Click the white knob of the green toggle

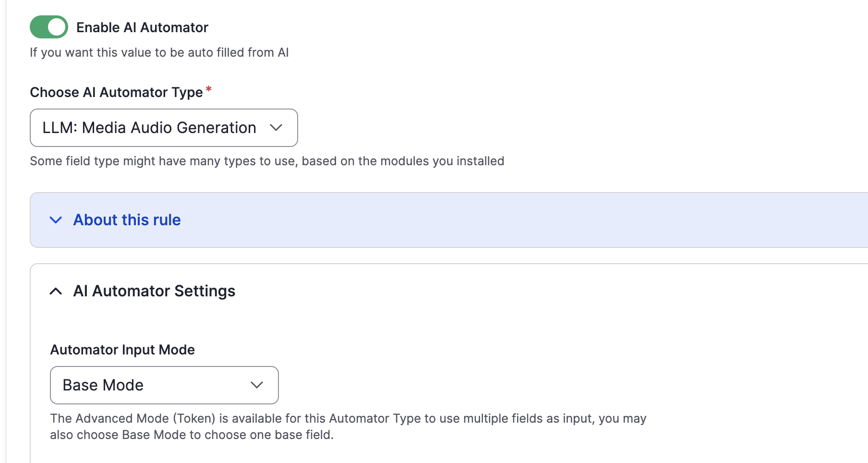[56, 27]
